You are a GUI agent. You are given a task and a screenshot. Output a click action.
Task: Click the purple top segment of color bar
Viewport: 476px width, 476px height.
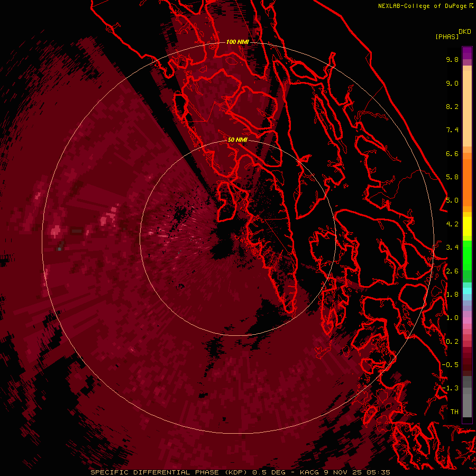[x=467, y=53]
